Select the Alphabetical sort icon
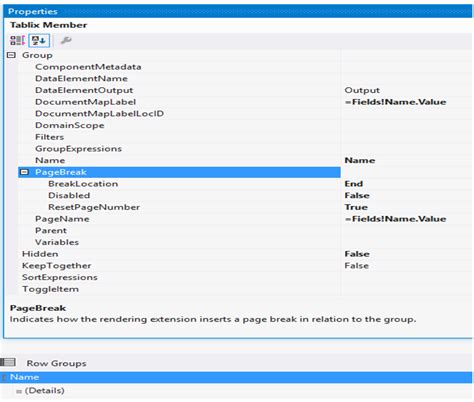The height and width of the screenshot is (402, 474). 39,41
